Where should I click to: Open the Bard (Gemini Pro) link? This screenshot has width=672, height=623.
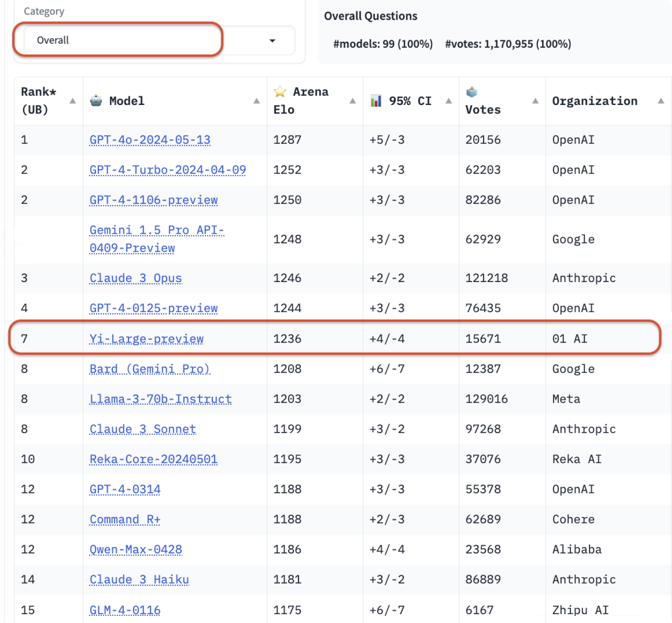point(150,369)
